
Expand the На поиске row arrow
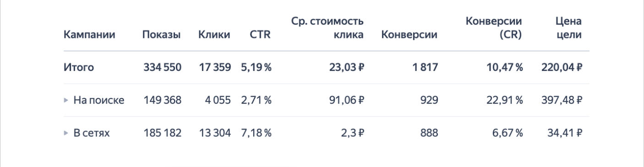coord(65,101)
